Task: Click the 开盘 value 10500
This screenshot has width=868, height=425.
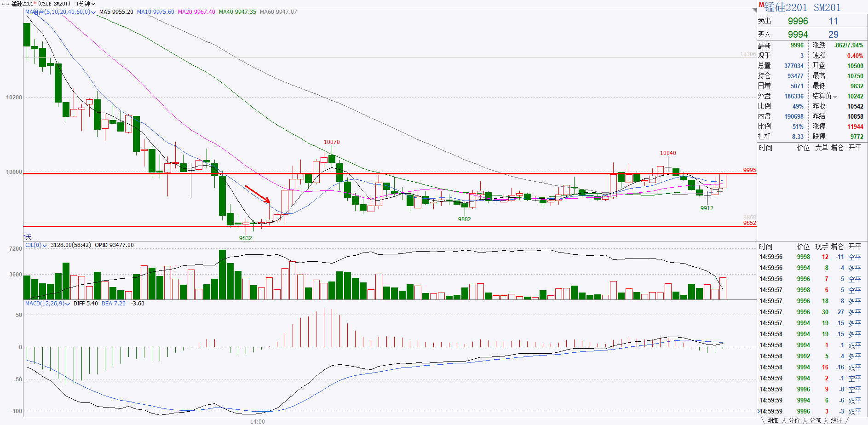Action: click(x=856, y=66)
